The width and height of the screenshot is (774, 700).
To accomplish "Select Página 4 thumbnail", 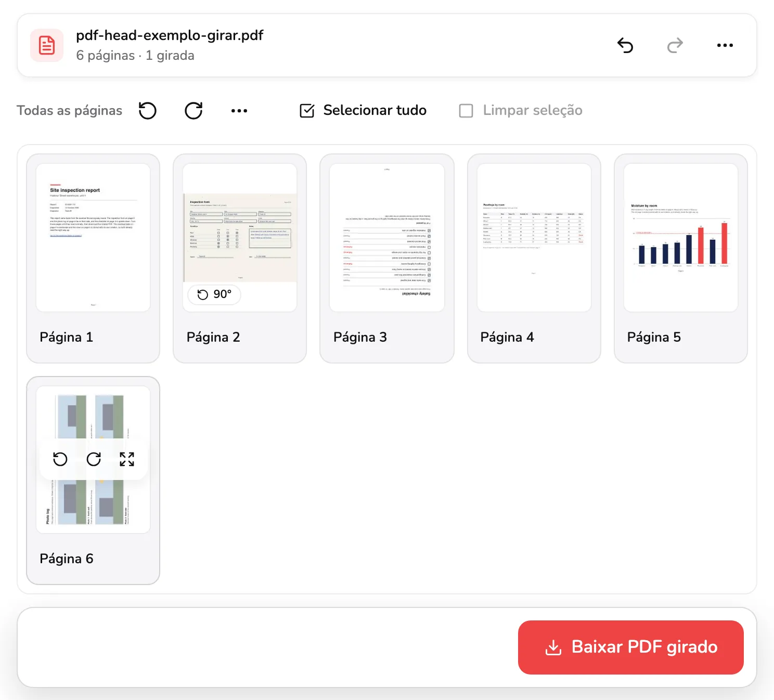I will click(534, 238).
